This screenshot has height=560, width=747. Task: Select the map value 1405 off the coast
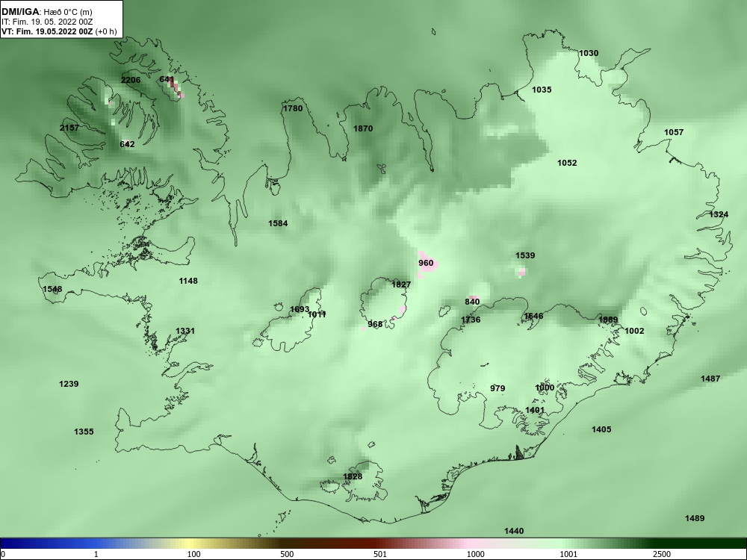pyautogui.click(x=601, y=429)
